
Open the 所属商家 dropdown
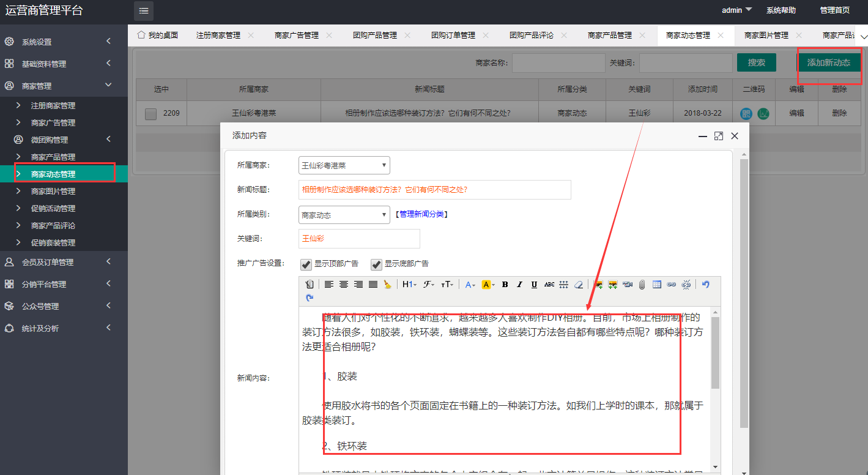click(344, 165)
